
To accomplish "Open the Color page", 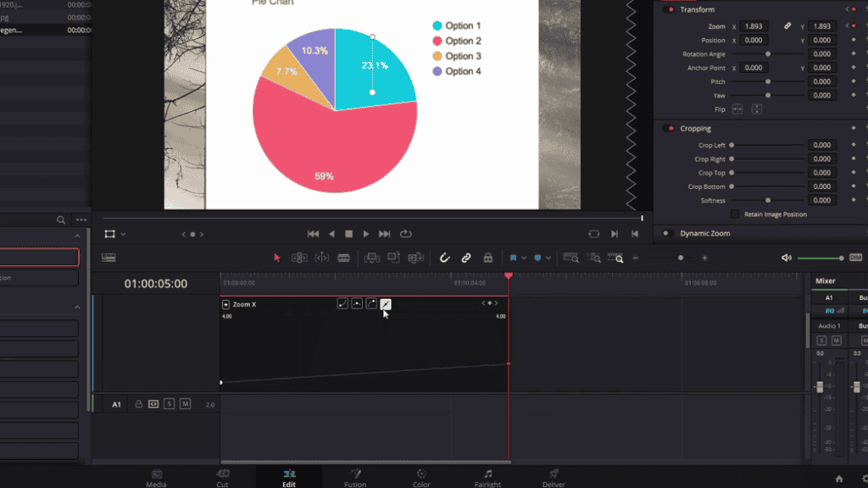I will tap(421, 478).
